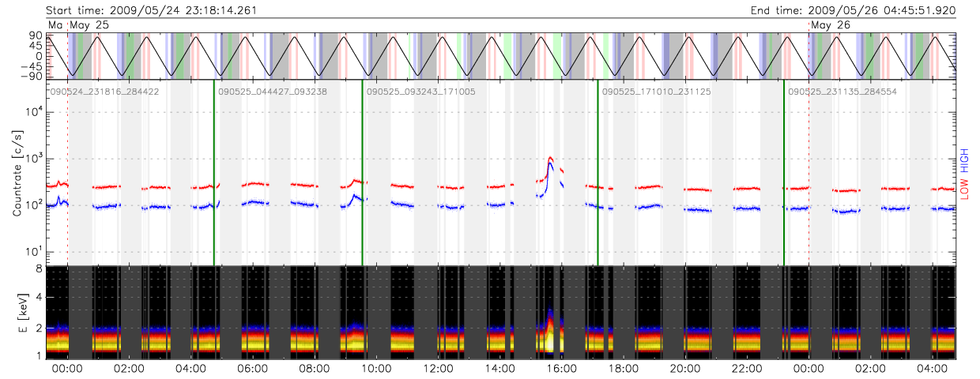Click the count rate peak before 16:00

[x=549, y=159]
